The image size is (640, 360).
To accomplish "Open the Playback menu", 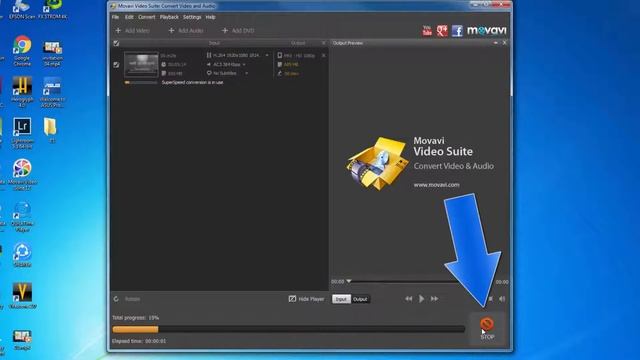I will point(169,17).
